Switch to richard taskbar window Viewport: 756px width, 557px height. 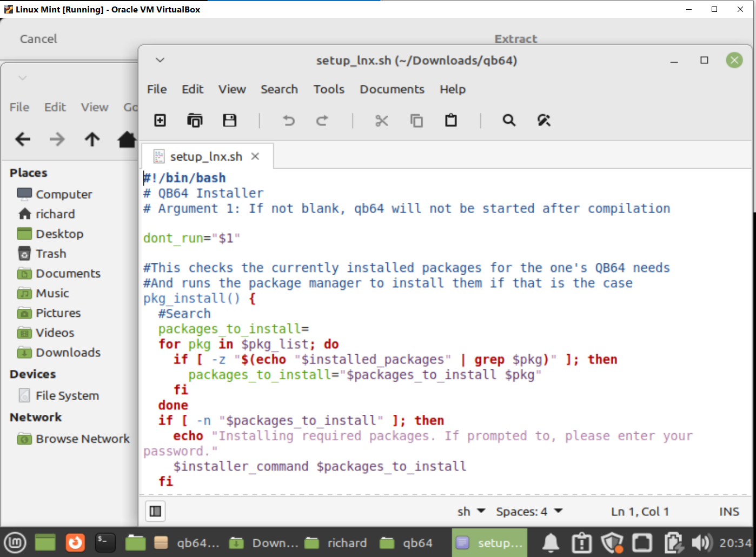coord(336,542)
